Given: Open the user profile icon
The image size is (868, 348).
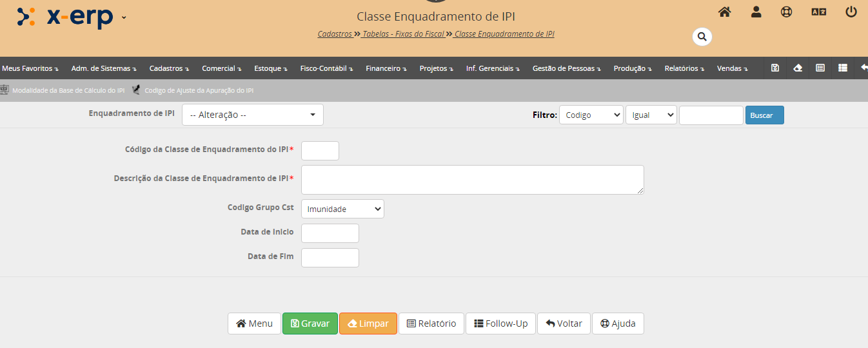Looking at the screenshot, I should click(756, 12).
